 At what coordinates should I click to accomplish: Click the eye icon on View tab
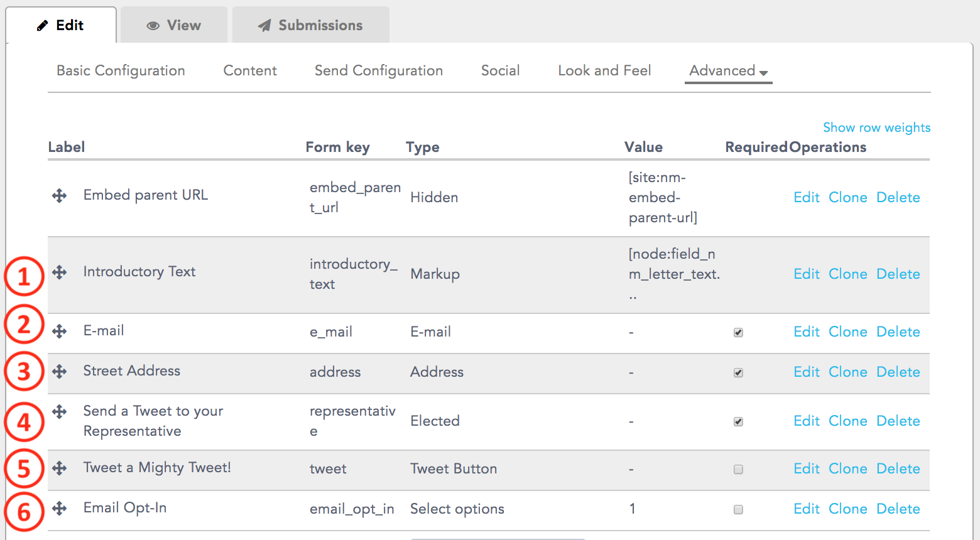153,26
